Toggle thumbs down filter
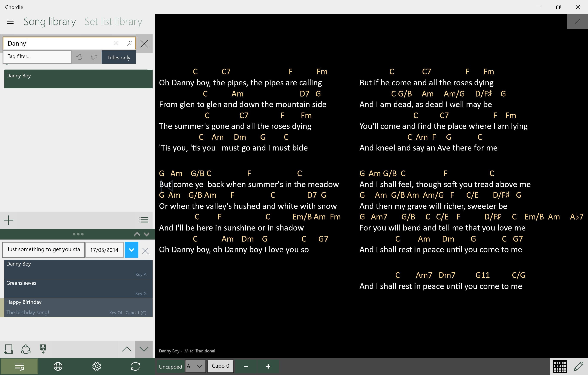588x375 pixels. point(94,57)
